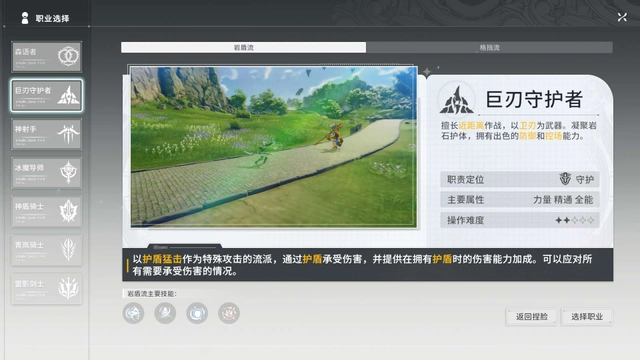The height and width of the screenshot is (360, 640).
Task: Close the class selection screen
Action: point(622,17)
